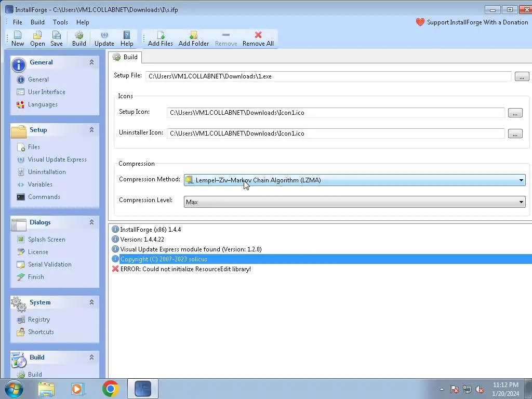The image size is (532, 399).
Task: Click the muted volume tray icon
Action: point(480,390)
